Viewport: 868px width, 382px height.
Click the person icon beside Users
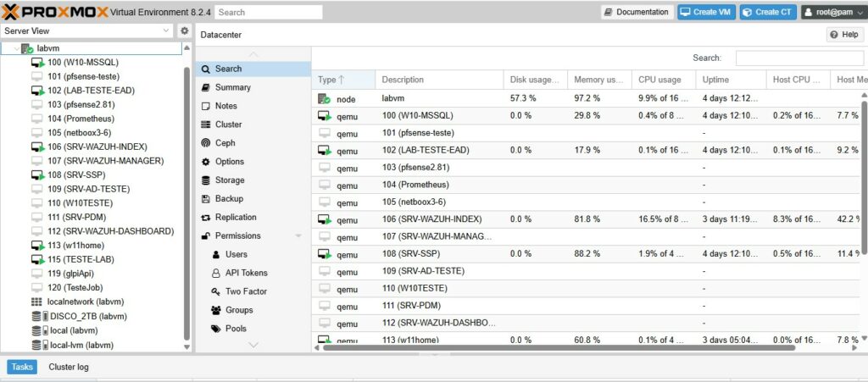[x=216, y=254]
